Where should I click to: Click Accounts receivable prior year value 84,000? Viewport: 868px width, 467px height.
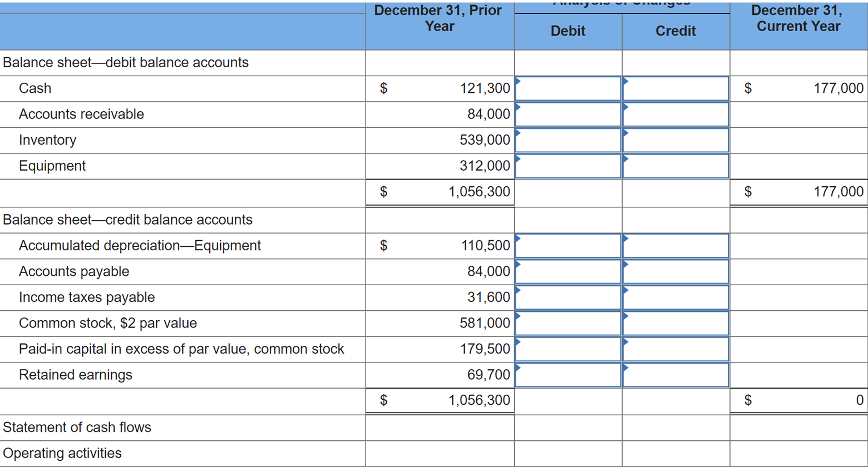490,114
